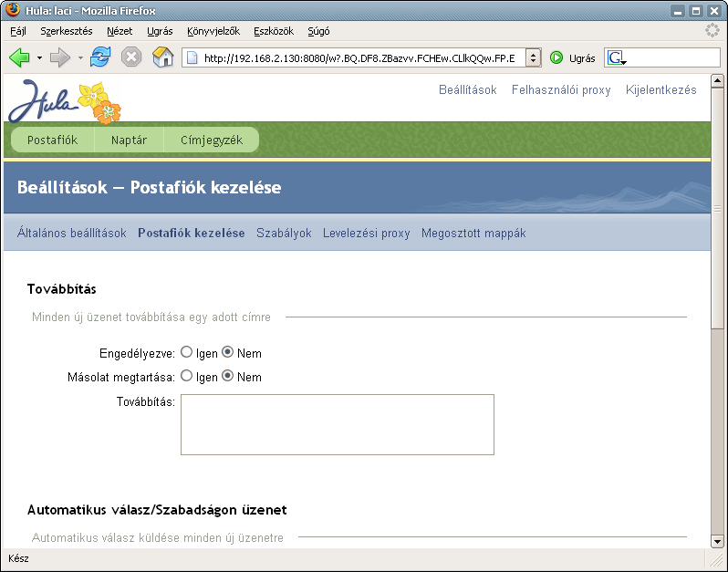Go to the Home page icon
This screenshot has width=728, height=572.
163,57
